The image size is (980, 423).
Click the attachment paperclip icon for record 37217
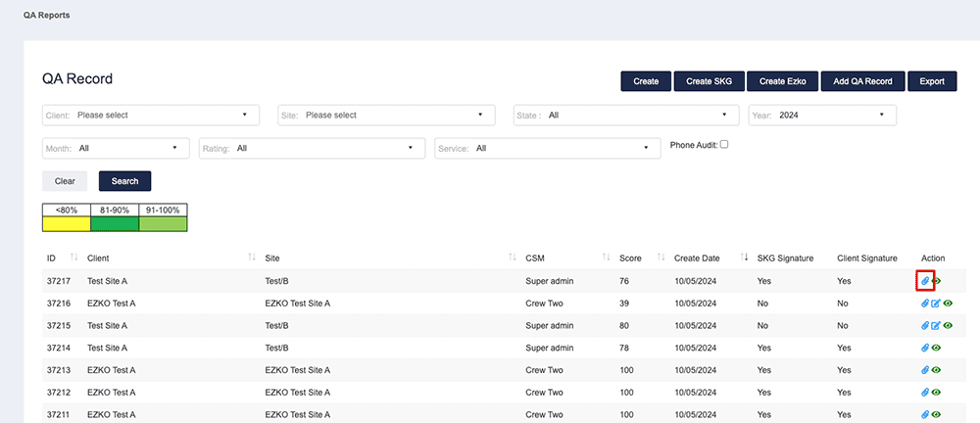[x=925, y=281]
